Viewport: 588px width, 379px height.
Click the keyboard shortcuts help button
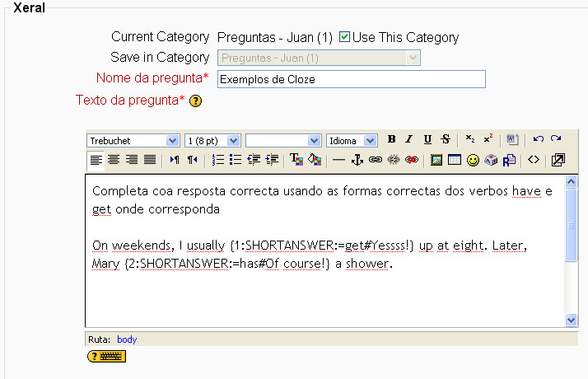(x=106, y=356)
